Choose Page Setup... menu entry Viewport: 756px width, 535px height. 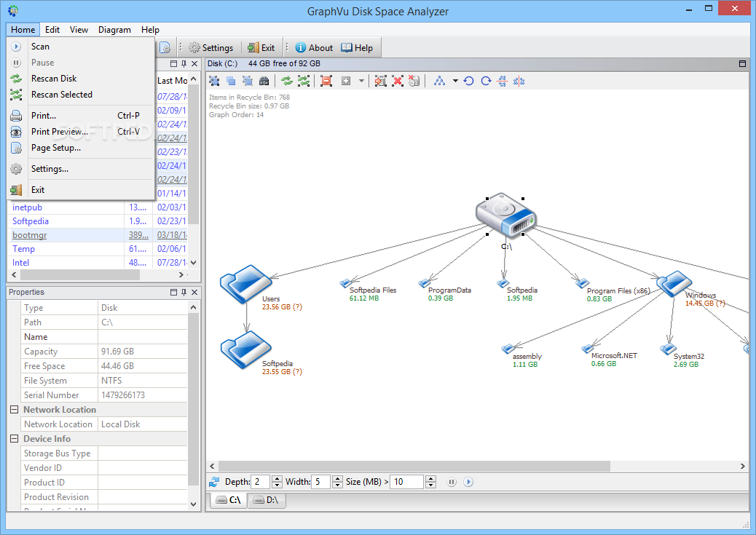pos(81,148)
